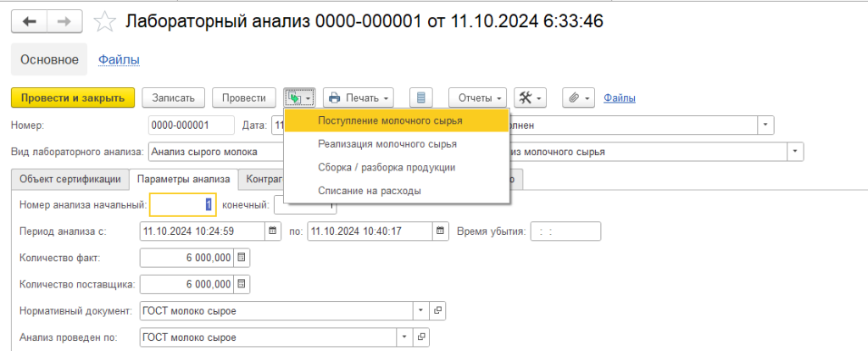Open the tools wrench icon menu
The height and width of the screenshot is (351, 868).
coord(531,98)
